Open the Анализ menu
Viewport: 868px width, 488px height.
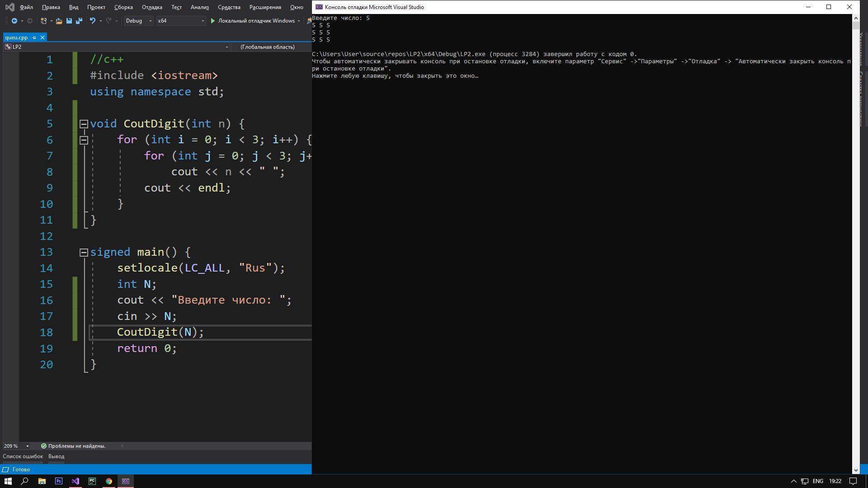pyautogui.click(x=200, y=7)
